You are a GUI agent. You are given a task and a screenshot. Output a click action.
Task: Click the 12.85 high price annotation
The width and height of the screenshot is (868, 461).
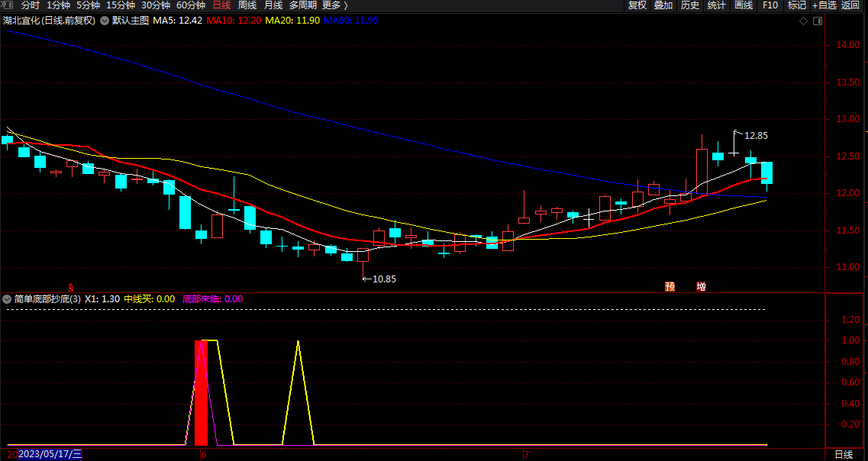756,136
